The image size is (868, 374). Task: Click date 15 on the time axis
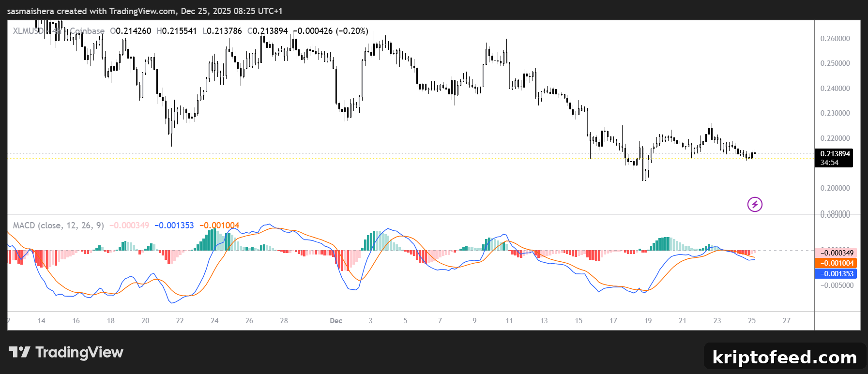point(579,321)
